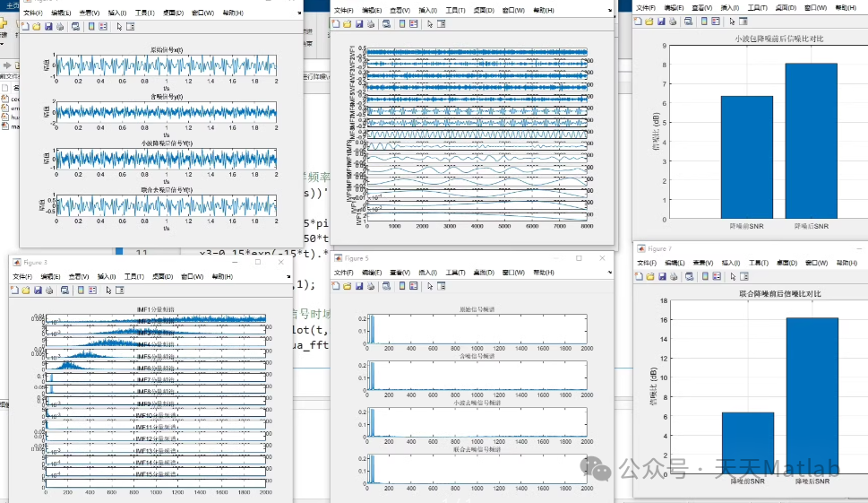The image size is (868, 503).
Task: Click Insert Colorbar icon in Figure 5 window
Action: tap(402, 286)
